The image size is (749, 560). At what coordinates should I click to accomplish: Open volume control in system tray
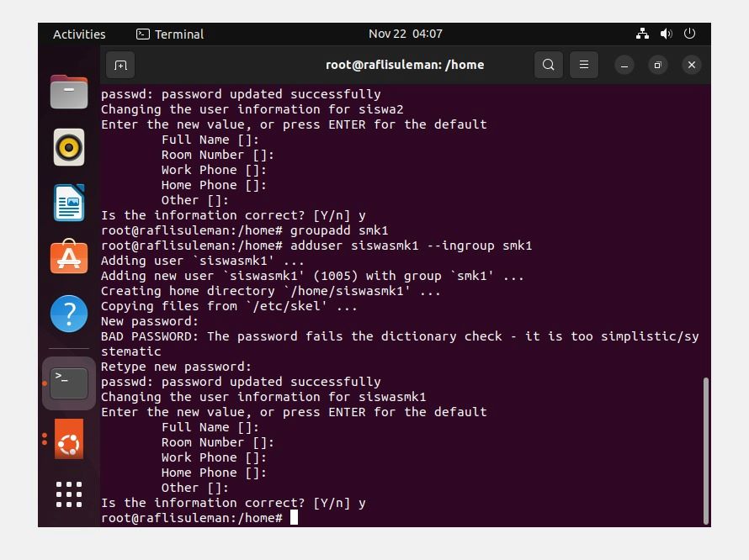(x=666, y=34)
